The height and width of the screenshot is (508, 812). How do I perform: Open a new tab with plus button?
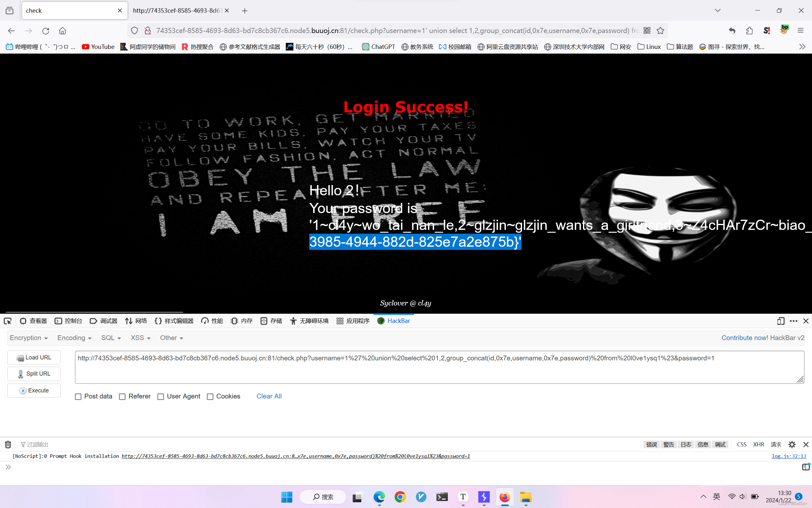coord(245,11)
